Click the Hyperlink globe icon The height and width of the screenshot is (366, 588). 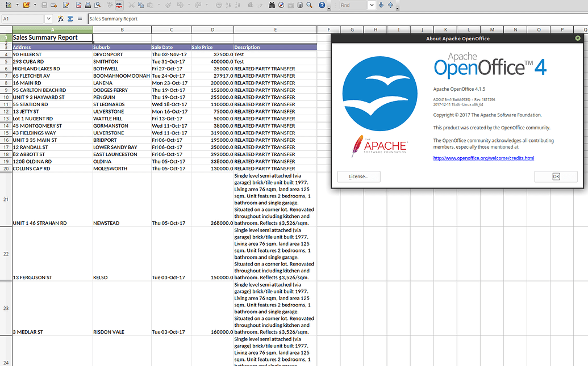click(x=219, y=5)
